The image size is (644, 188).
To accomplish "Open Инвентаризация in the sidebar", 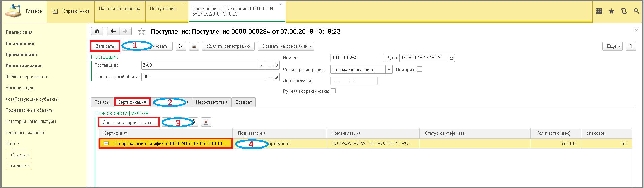I will click(x=24, y=65).
